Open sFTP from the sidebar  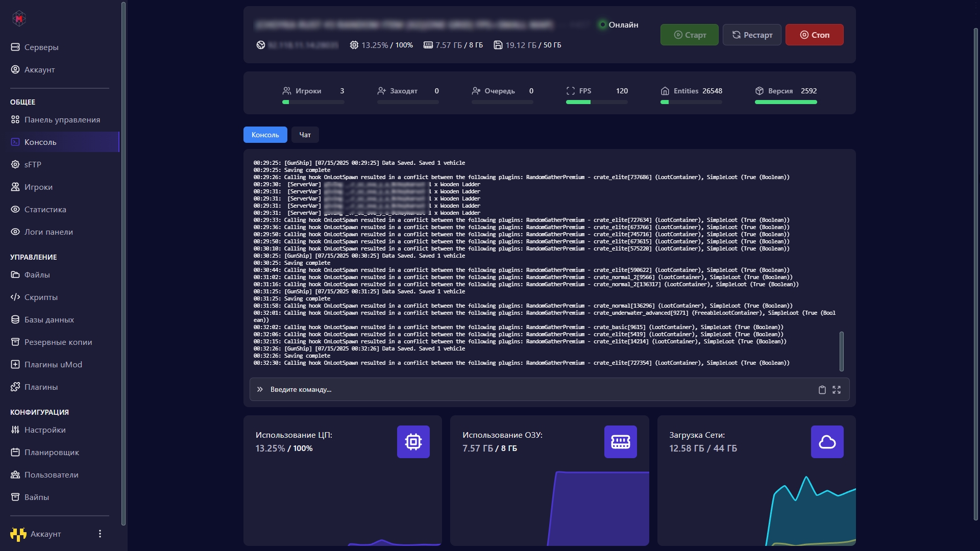pyautogui.click(x=33, y=164)
